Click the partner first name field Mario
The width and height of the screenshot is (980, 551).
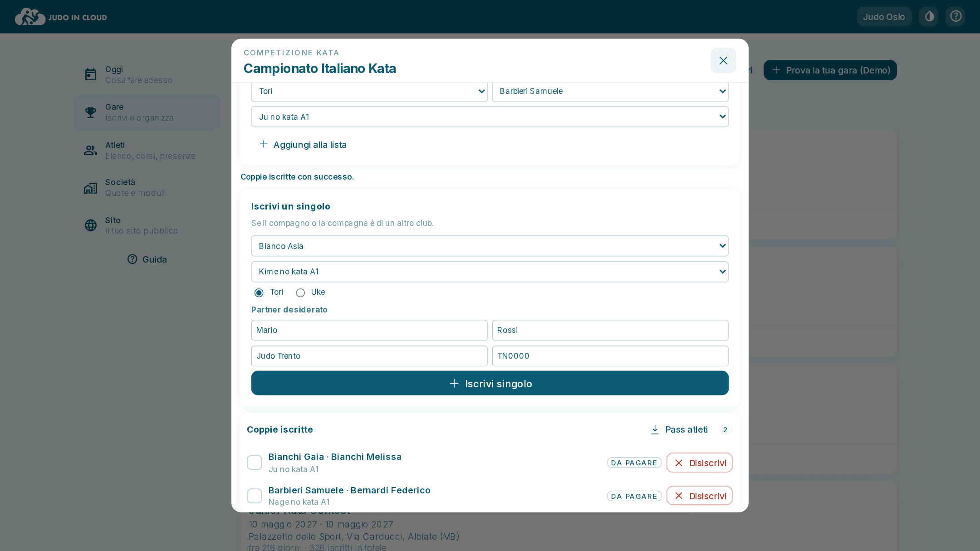click(x=369, y=330)
